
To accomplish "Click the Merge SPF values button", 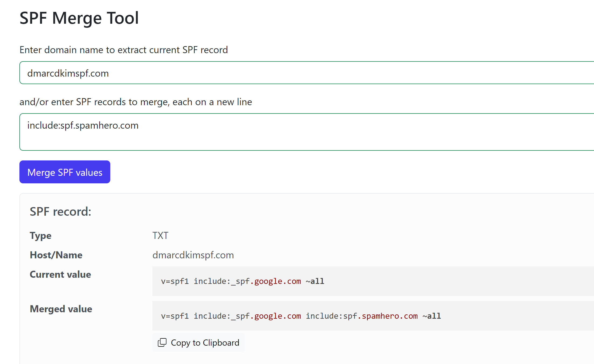I will tap(65, 172).
